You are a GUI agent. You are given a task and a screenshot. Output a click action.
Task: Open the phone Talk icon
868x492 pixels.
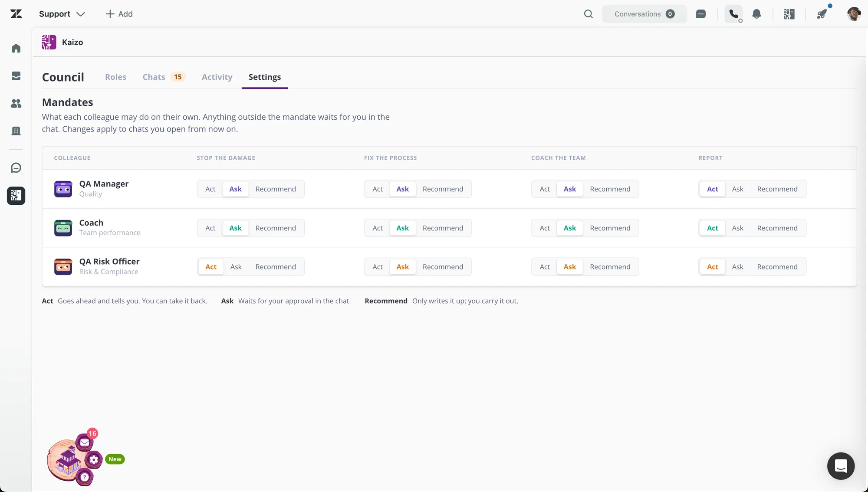pos(734,14)
